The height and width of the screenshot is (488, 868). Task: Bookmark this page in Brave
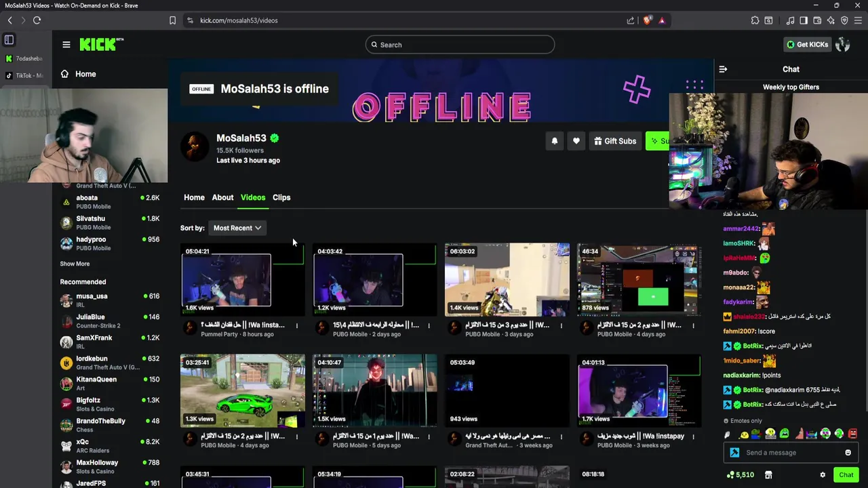point(172,20)
